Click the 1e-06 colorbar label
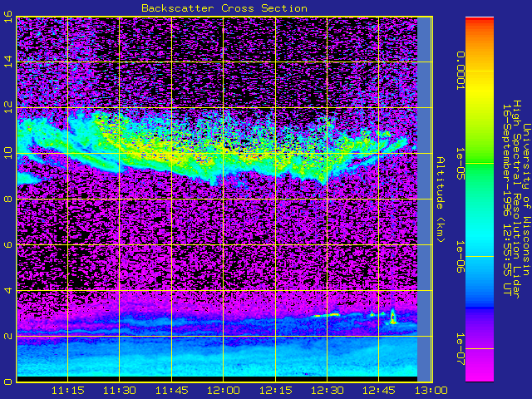The height and width of the screenshot is (399, 532). click(x=460, y=257)
